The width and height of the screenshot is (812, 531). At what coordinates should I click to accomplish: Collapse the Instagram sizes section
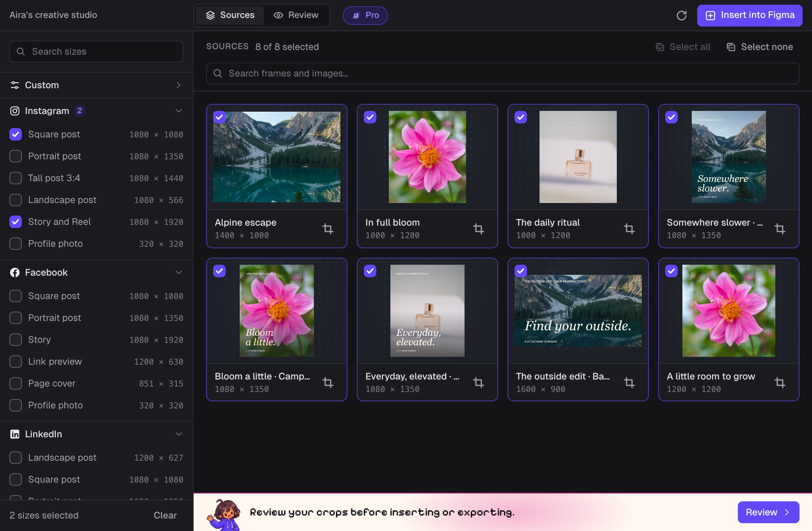[96, 111]
